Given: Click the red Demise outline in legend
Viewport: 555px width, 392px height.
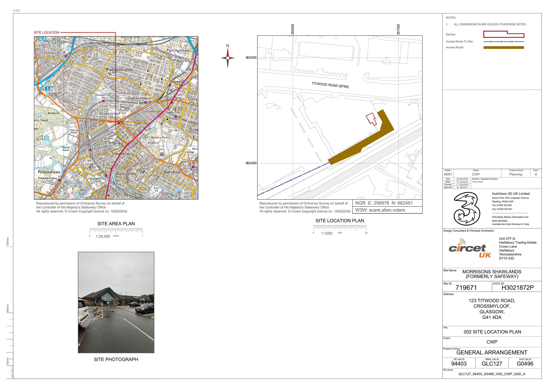Looking at the screenshot, I should [504, 34].
